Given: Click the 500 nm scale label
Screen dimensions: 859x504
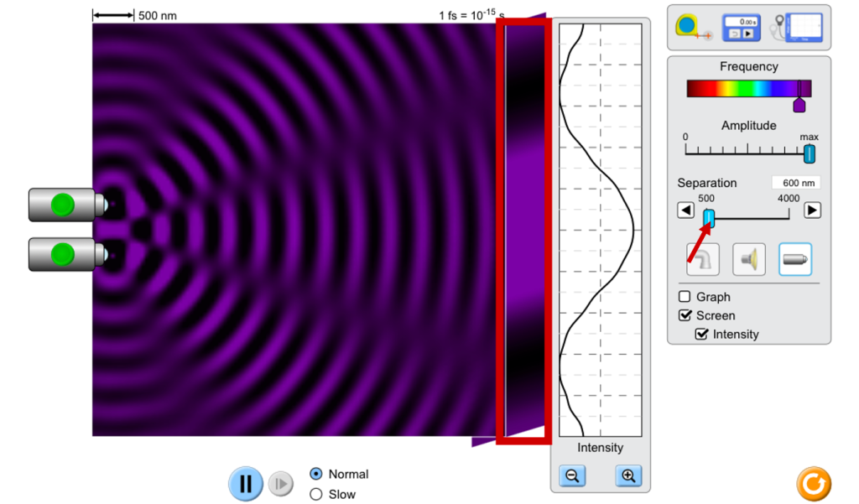Looking at the screenshot, I should pos(157,16).
